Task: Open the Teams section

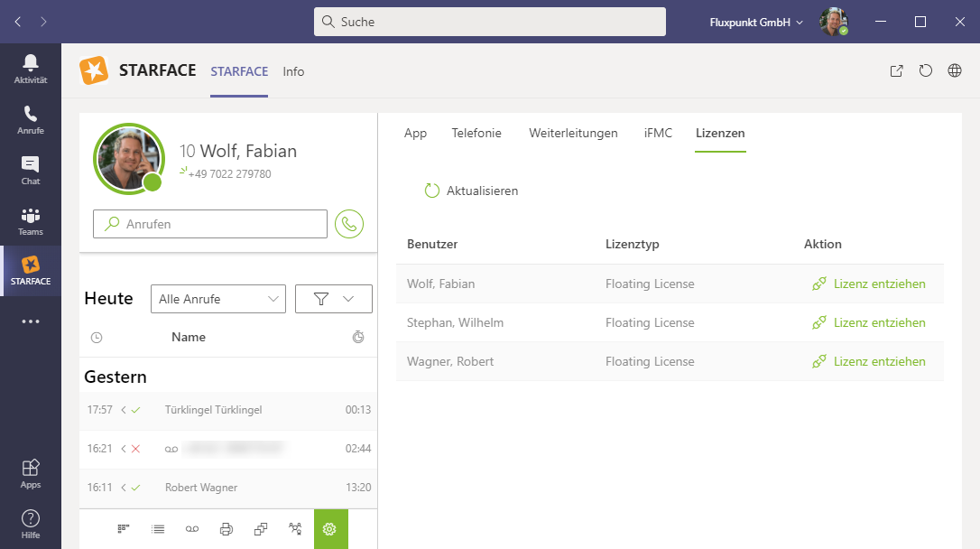Action: 31,220
